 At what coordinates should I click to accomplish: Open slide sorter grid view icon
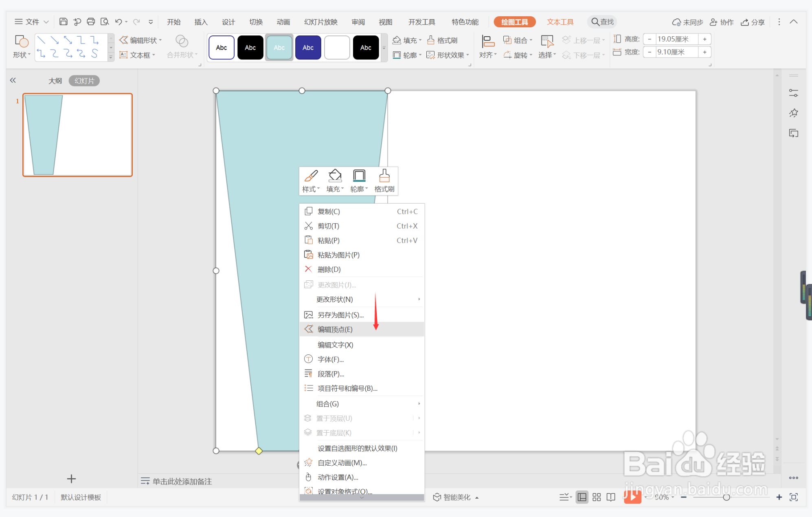pyautogui.click(x=597, y=497)
